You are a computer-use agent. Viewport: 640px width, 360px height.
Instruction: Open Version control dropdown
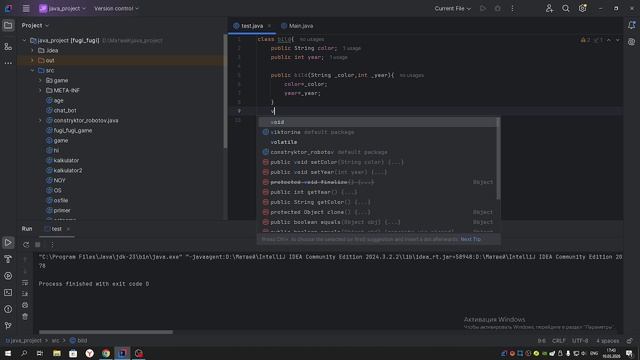116,9
